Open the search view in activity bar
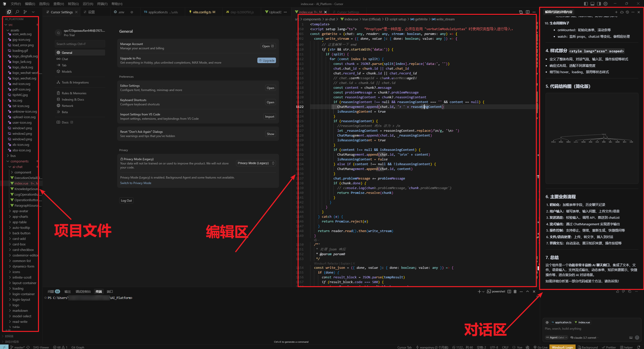The height and width of the screenshot is (349, 644). click(x=17, y=12)
